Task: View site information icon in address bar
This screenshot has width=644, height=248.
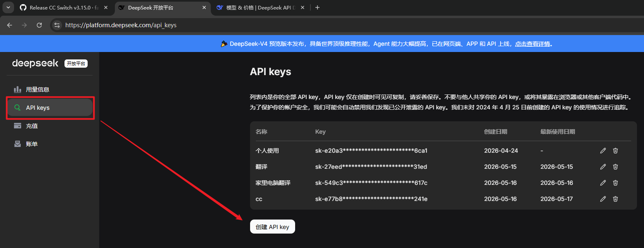Action: tap(57, 25)
